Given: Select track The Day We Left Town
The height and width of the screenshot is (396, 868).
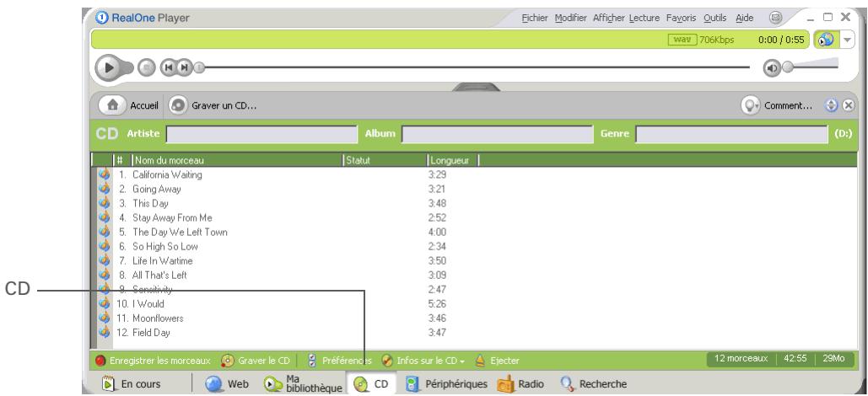Looking at the screenshot, I should pyautogui.click(x=180, y=233).
